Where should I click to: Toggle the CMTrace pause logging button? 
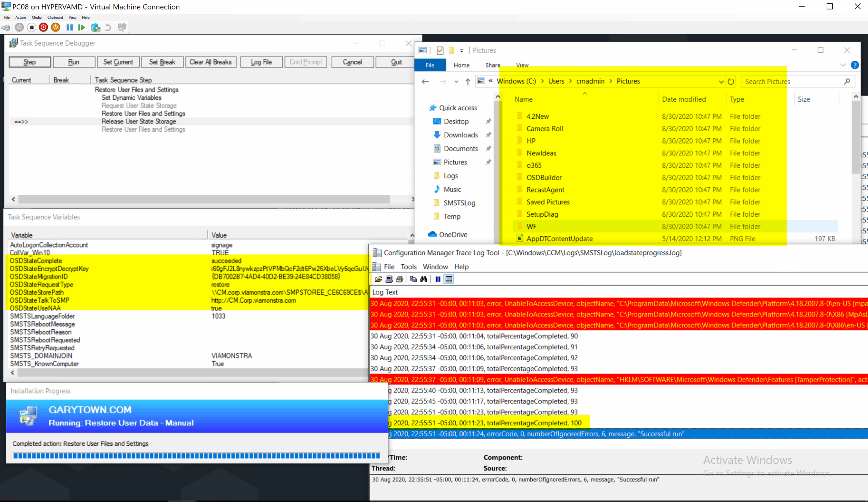437,279
